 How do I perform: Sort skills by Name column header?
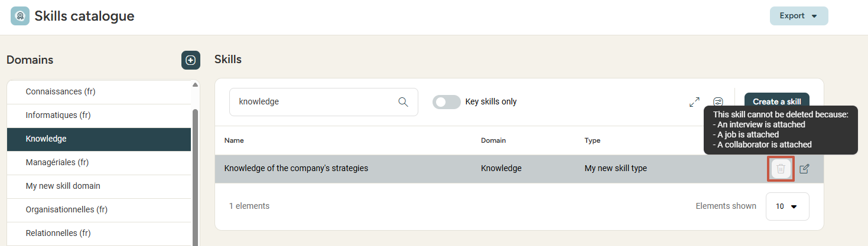[234, 140]
